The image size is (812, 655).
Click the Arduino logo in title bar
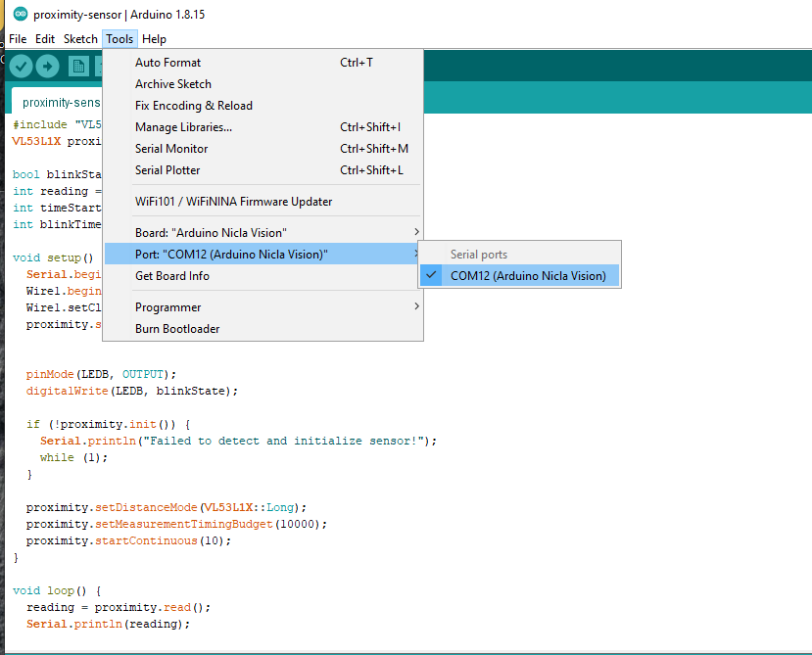point(20,15)
